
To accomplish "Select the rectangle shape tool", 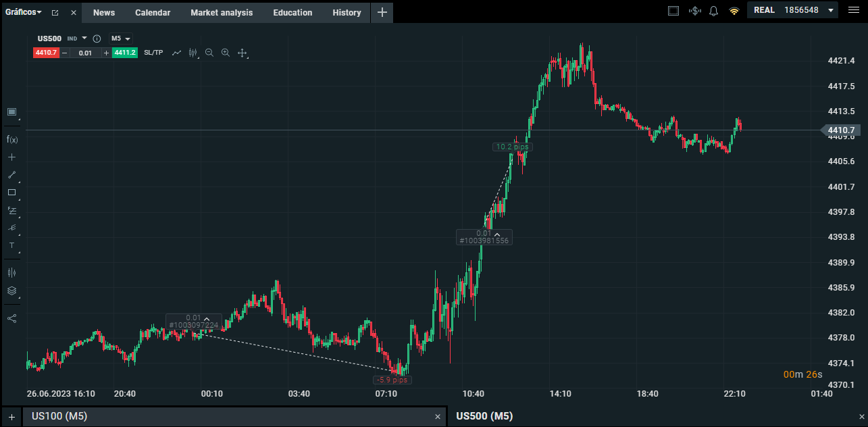I will pyautogui.click(x=11, y=193).
